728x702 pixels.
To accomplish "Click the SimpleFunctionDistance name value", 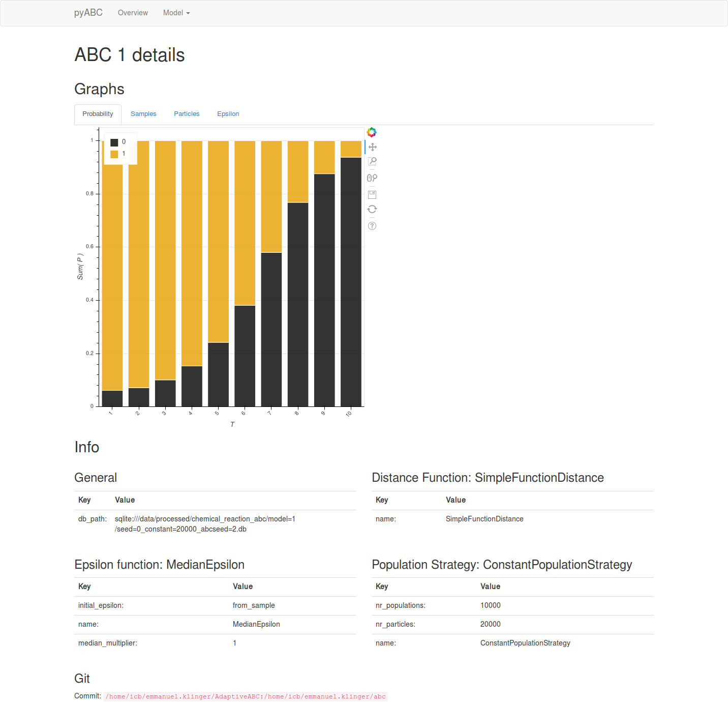I will tap(484, 519).
